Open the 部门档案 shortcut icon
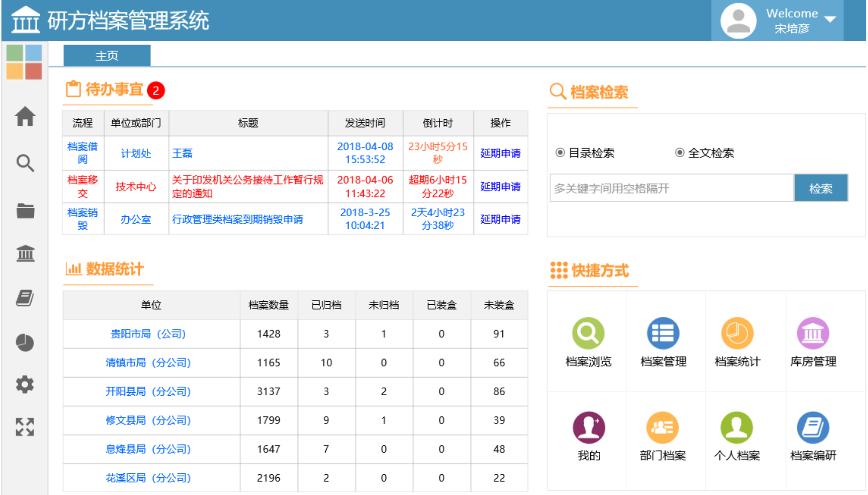This screenshot has width=868, height=495. (x=663, y=427)
